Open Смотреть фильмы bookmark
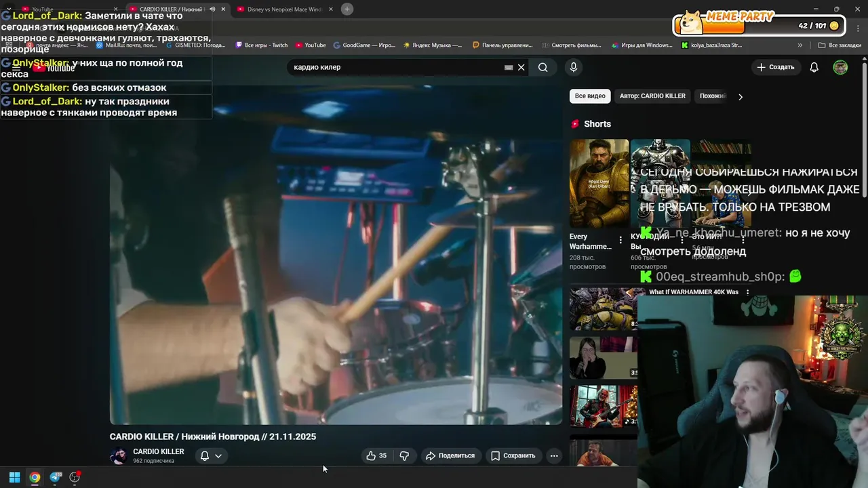Image resolution: width=868 pixels, height=488 pixels. point(572,45)
